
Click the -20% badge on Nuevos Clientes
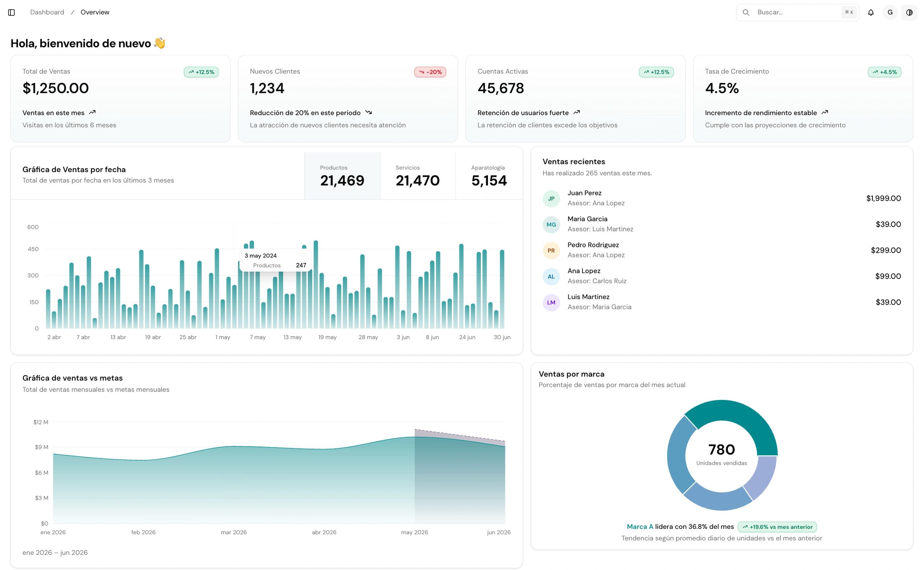(430, 72)
